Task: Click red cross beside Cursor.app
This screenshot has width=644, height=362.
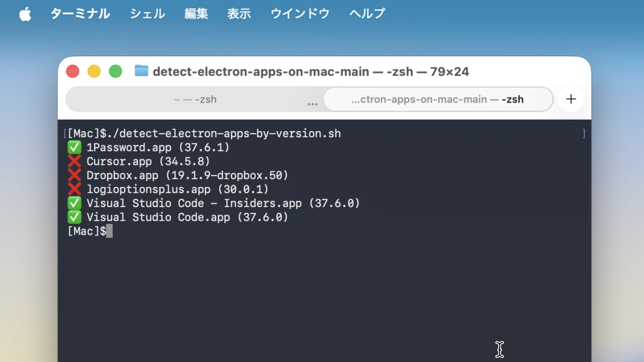Action: (74, 161)
